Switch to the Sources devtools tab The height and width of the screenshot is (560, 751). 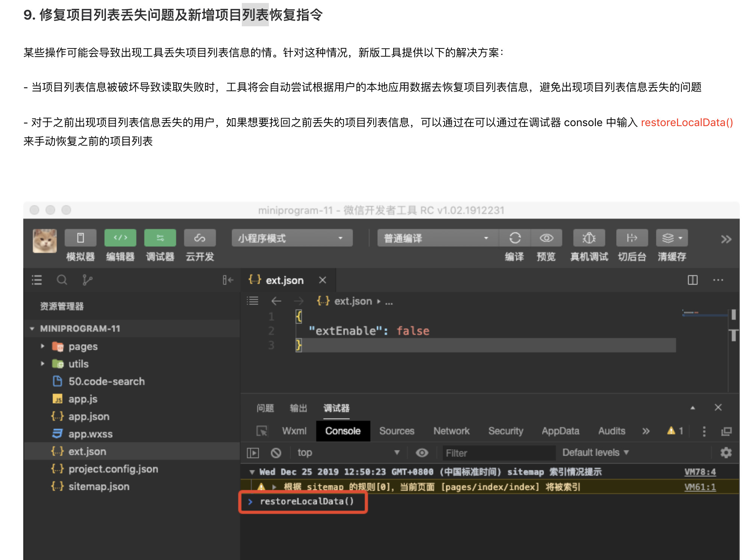[x=397, y=431]
